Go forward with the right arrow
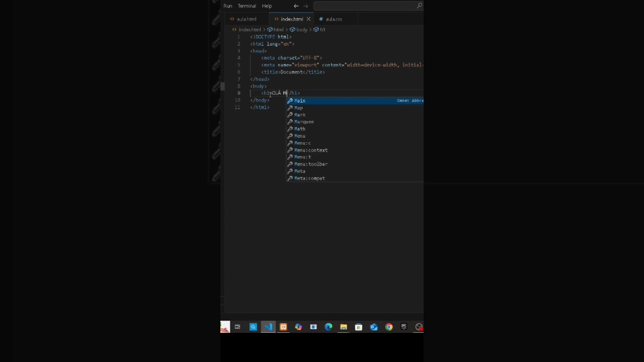 (x=305, y=6)
